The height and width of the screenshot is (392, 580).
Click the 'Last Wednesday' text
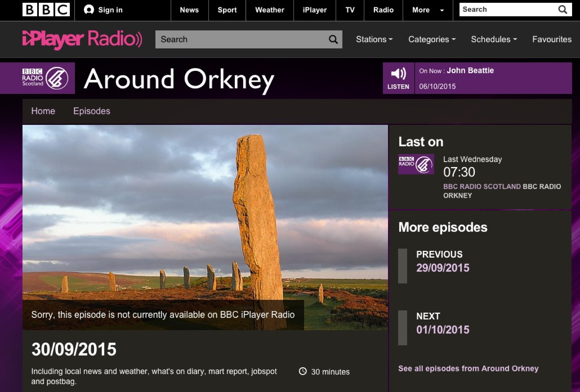[472, 159]
